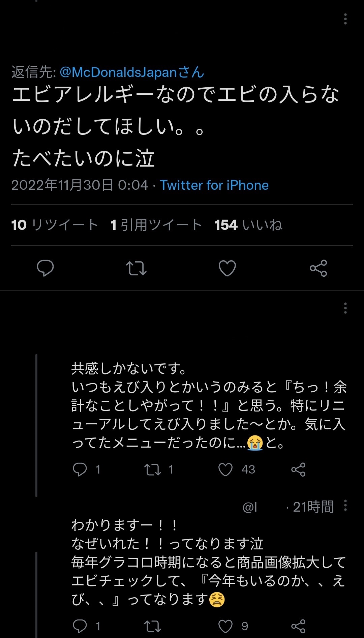Reply to the わかりますー comment
The image size is (364, 638).
80,626
